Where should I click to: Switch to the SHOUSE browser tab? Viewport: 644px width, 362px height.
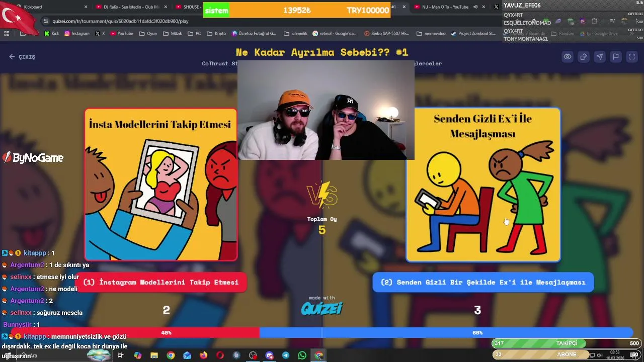187,7
